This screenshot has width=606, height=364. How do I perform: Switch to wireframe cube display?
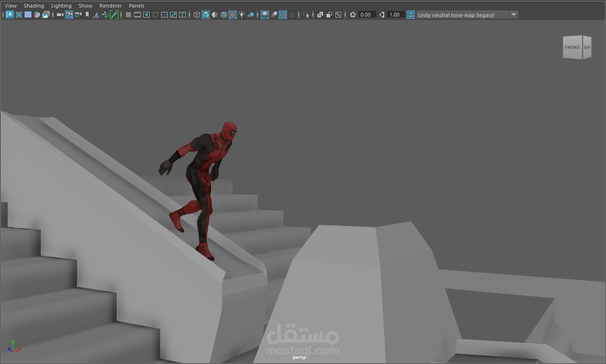(197, 15)
